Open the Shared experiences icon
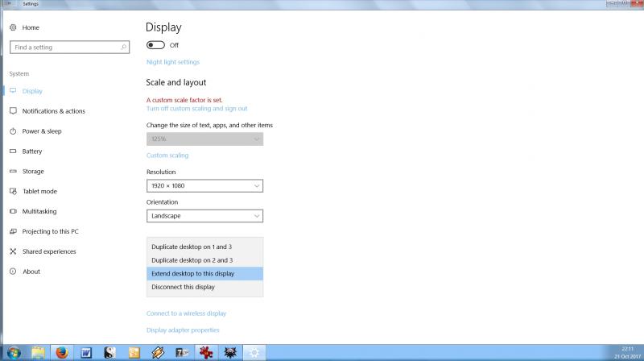 pyautogui.click(x=13, y=251)
